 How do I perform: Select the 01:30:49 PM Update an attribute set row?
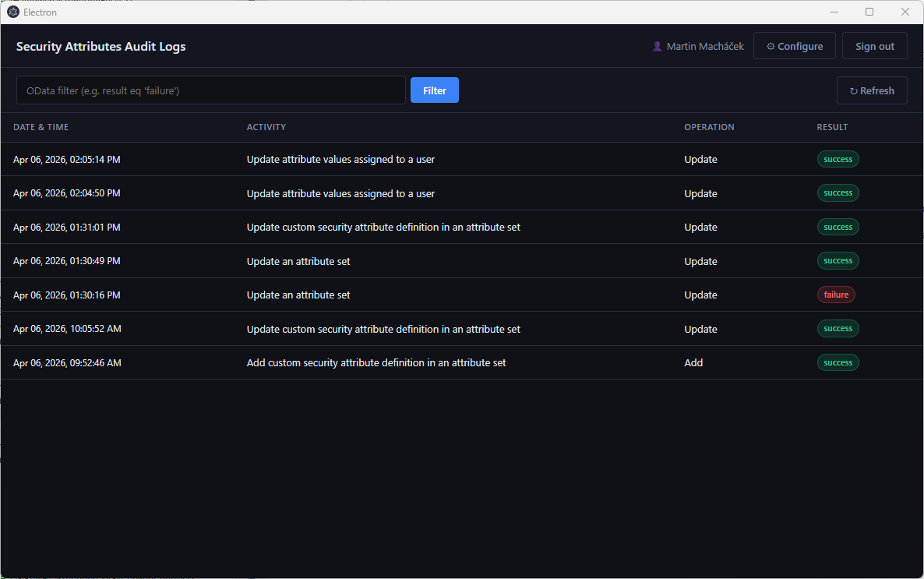click(x=298, y=261)
